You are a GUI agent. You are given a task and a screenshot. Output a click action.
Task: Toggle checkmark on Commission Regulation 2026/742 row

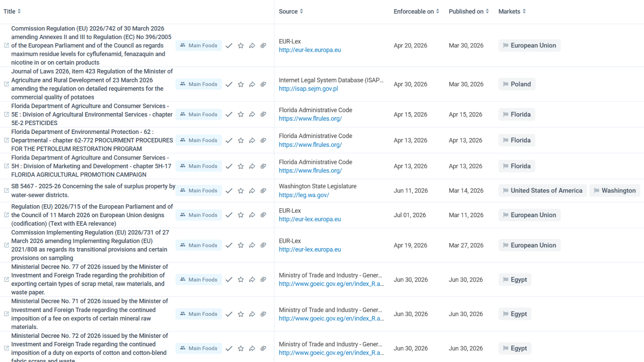tap(229, 46)
